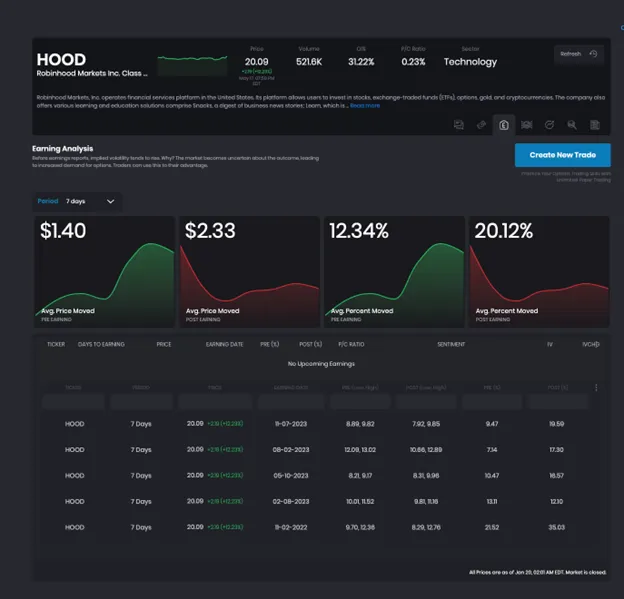
Task: Click the 521.6K volume value
Action: (309, 62)
